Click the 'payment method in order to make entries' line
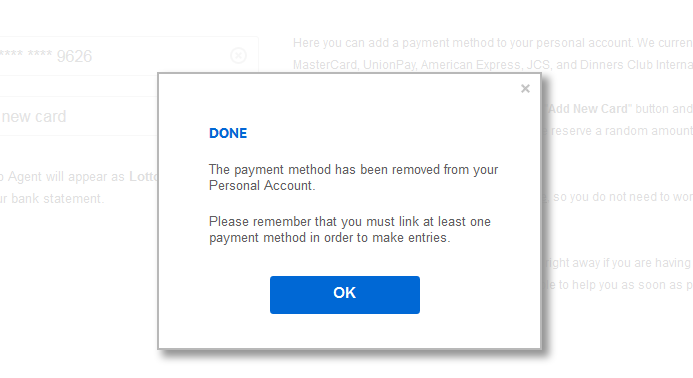Image resolution: width=693 pixels, height=378 pixels. (x=330, y=238)
